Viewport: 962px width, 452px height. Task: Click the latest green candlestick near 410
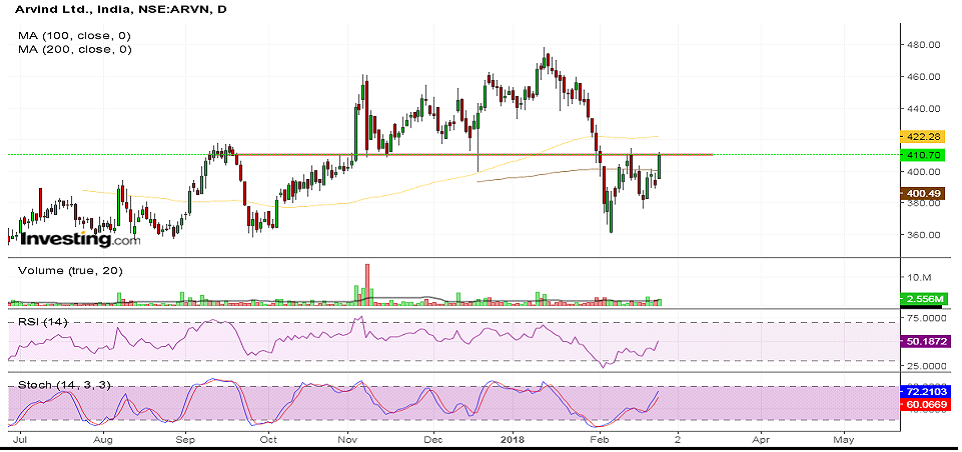click(660, 166)
